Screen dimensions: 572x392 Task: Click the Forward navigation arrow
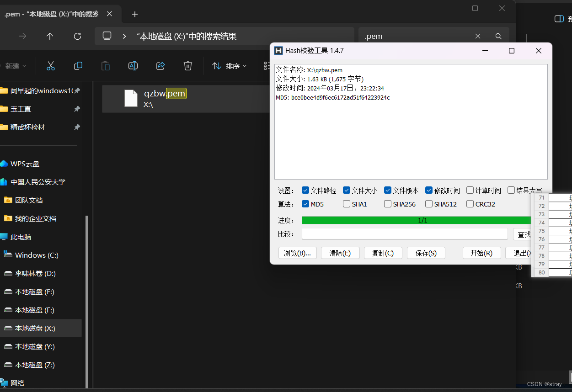[22, 36]
